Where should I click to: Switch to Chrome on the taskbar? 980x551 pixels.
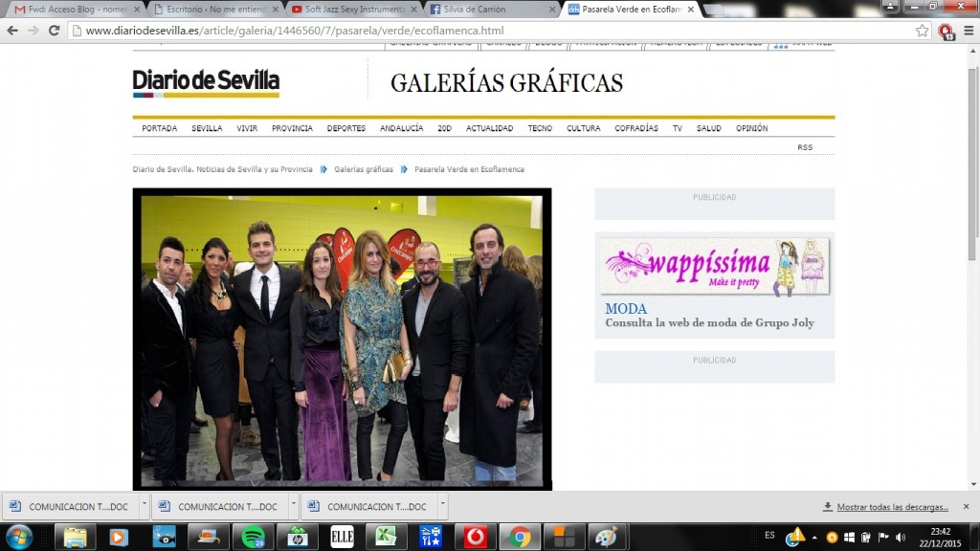pyautogui.click(x=520, y=538)
